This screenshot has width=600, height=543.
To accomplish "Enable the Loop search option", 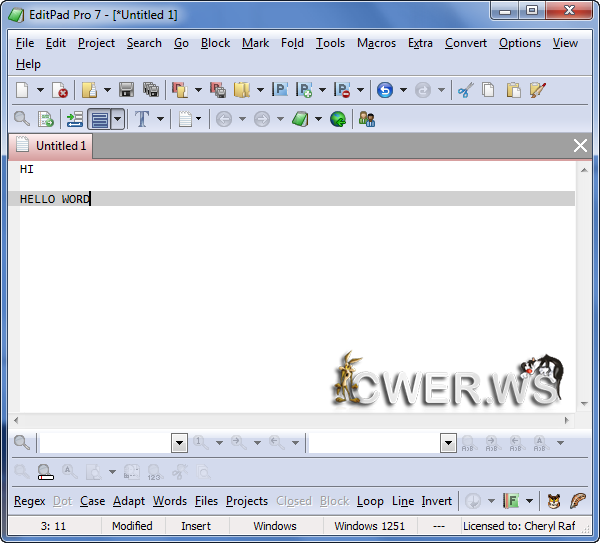I will pos(370,501).
